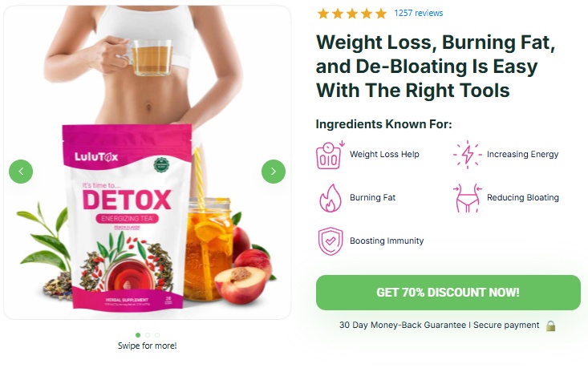Advance to the next carousel image
Screen dimensions: 588x372
(274, 172)
